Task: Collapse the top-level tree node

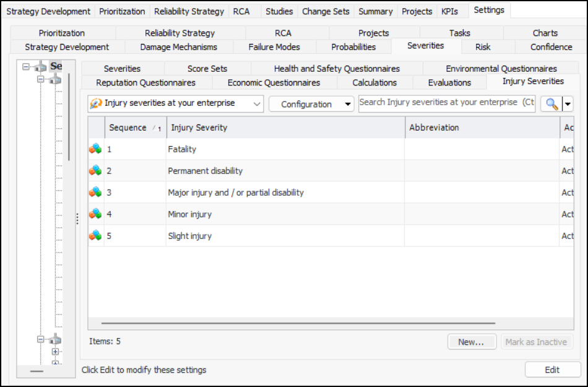Action: point(26,67)
